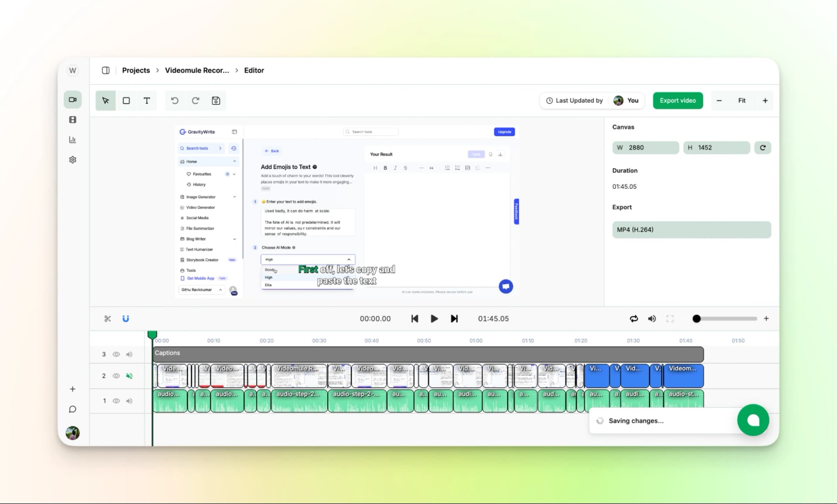Toggle loop playback icon

pos(634,318)
